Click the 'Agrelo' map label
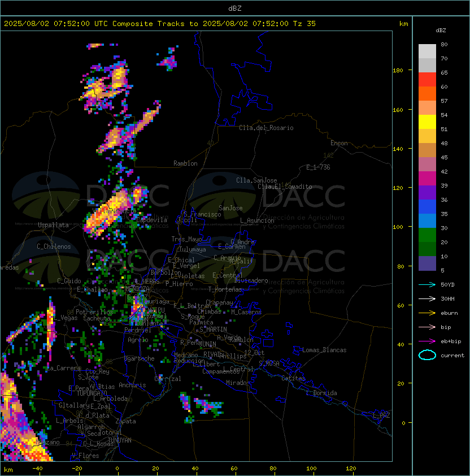The height and width of the screenshot is (476, 470). click(x=138, y=340)
